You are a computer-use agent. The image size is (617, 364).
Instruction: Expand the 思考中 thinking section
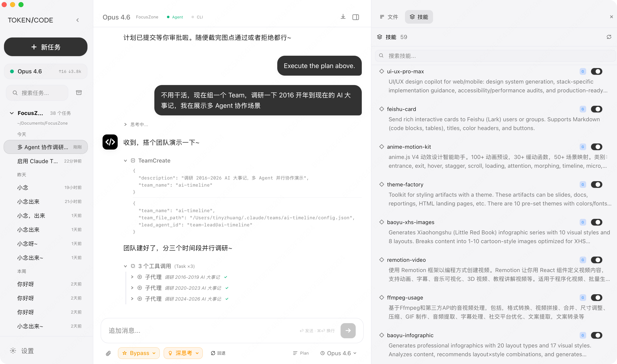pyautogui.click(x=125, y=124)
